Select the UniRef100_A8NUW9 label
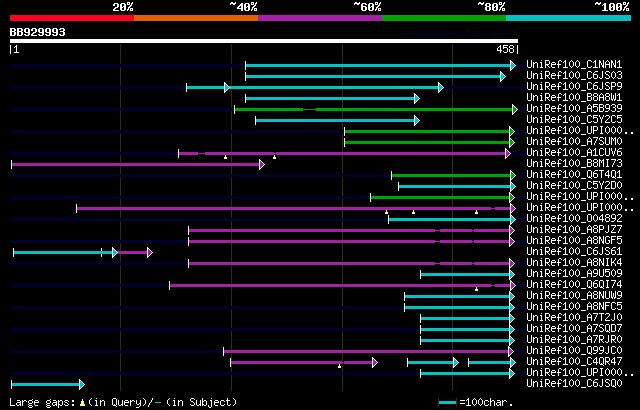The image size is (640, 410). [574, 296]
